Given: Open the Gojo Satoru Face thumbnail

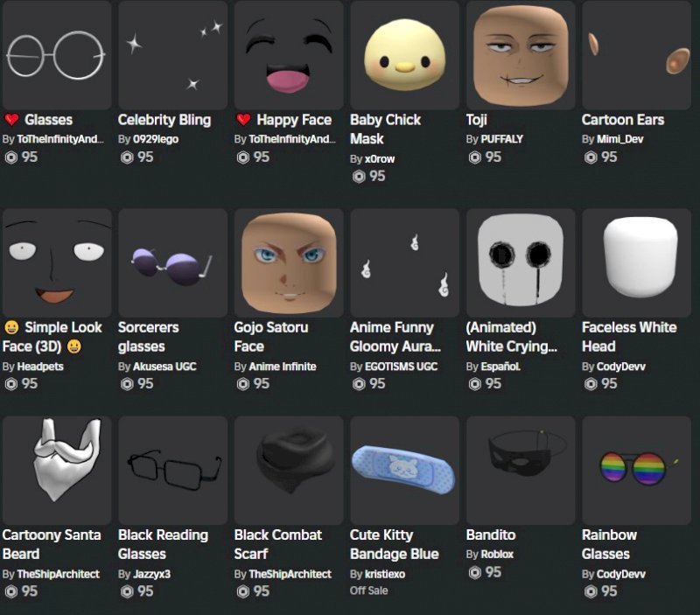Looking at the screenshot, I should (x=289, y=262).
